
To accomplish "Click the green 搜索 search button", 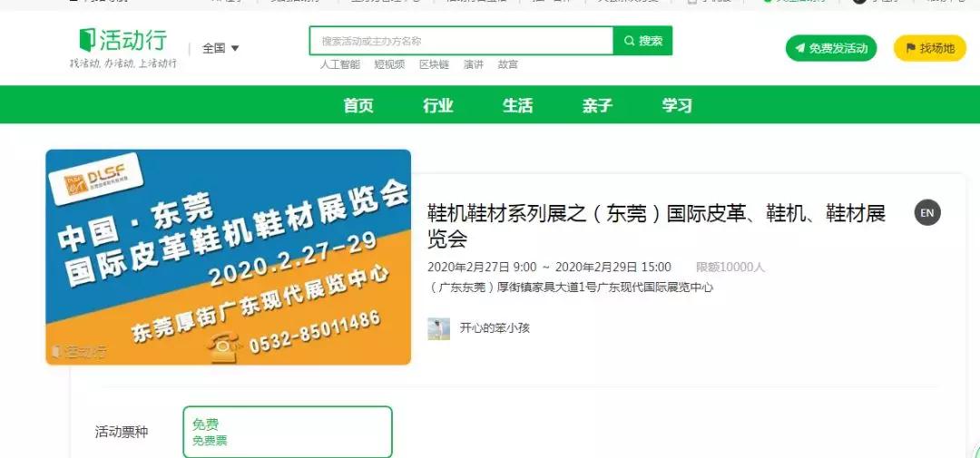I will point(642,41).
